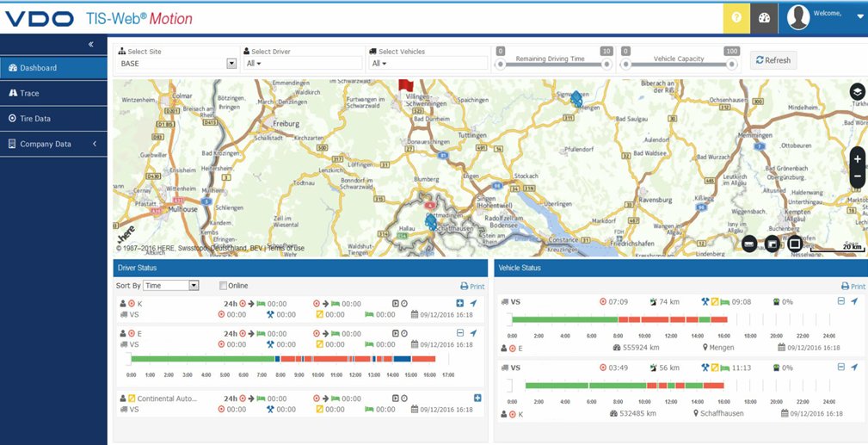Click the Select Driver input field
The image size is (868, 445).
303,63
